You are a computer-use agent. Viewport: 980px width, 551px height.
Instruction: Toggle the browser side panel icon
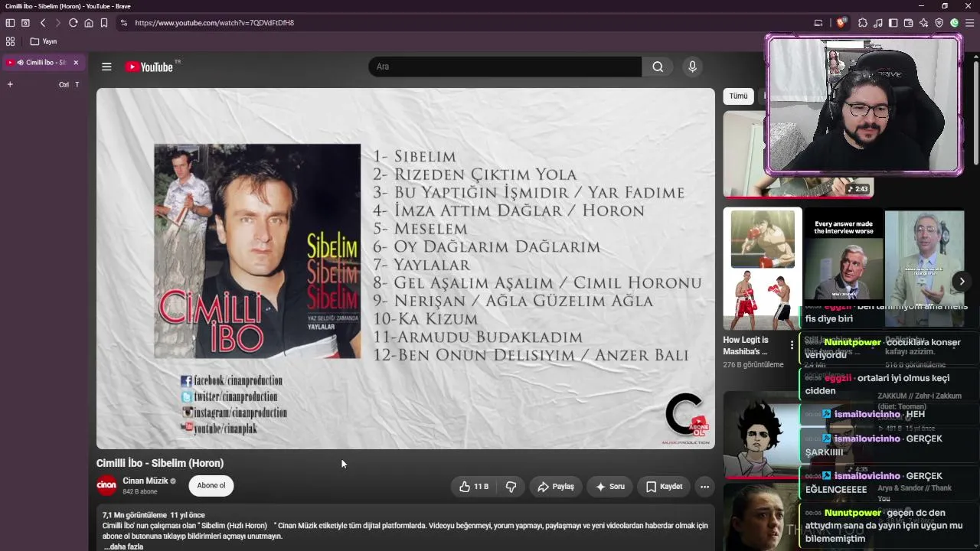tap(893, 23)
